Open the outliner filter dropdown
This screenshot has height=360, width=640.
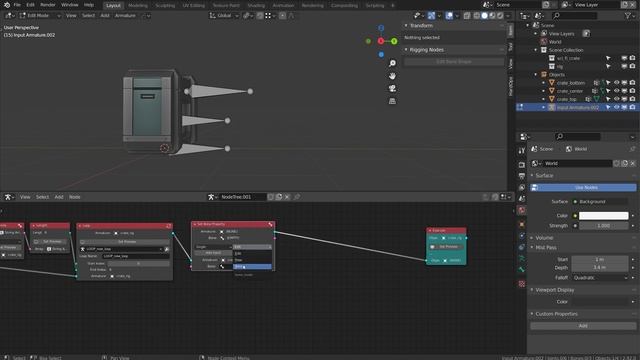(629, 16)
